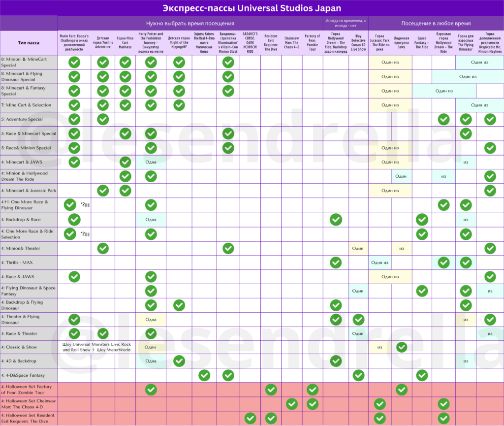Click Race & JAWS checkmark under Mario Kart

(x=74, y=276)
